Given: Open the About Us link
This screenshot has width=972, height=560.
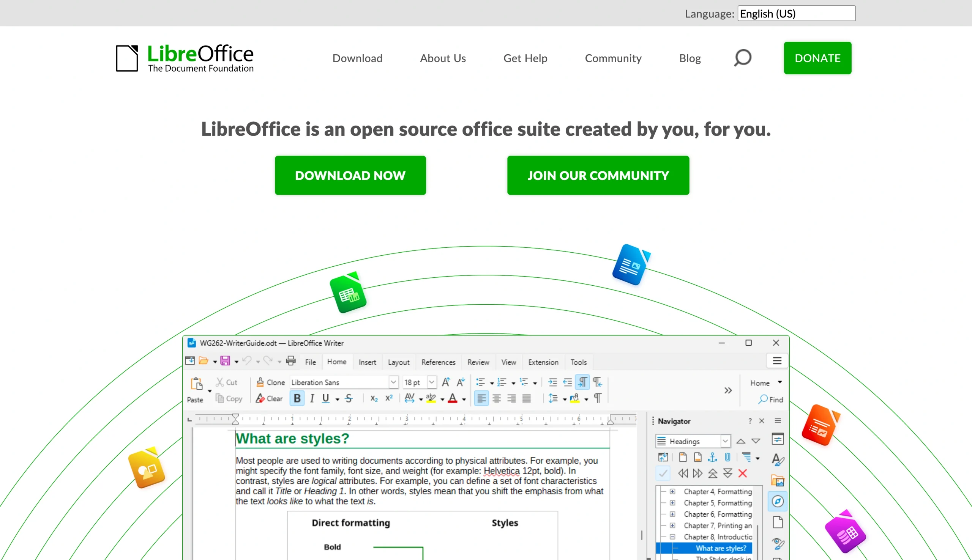Looking at the screenshot, I should click(442, 58).
